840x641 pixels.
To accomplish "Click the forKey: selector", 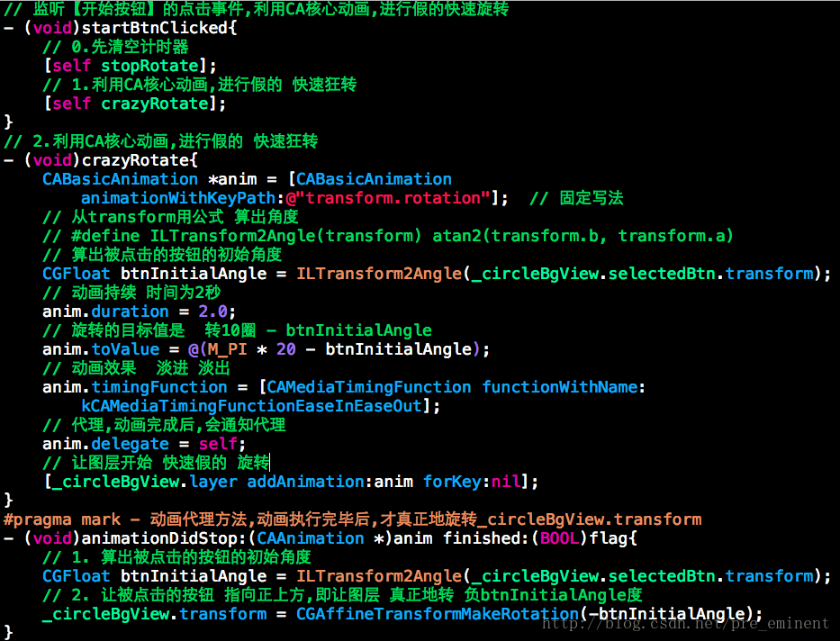I will (x=457, y=482).
